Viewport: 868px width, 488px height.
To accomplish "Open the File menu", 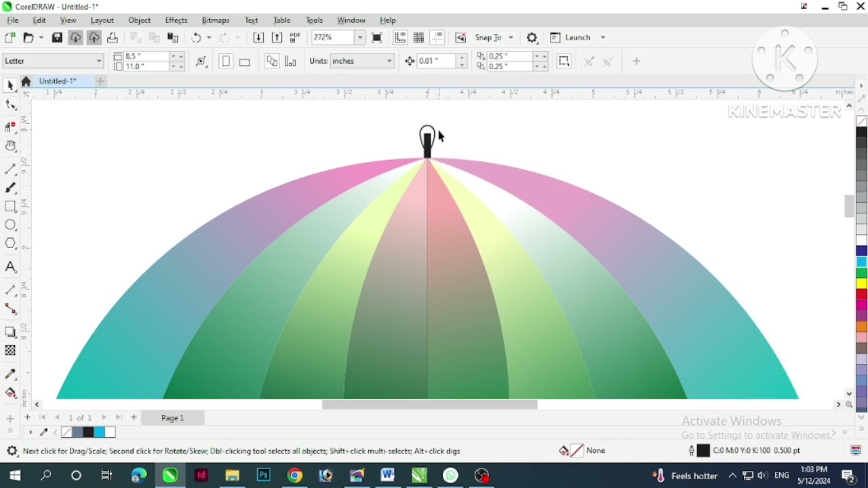I will click(x=13, y=20).
